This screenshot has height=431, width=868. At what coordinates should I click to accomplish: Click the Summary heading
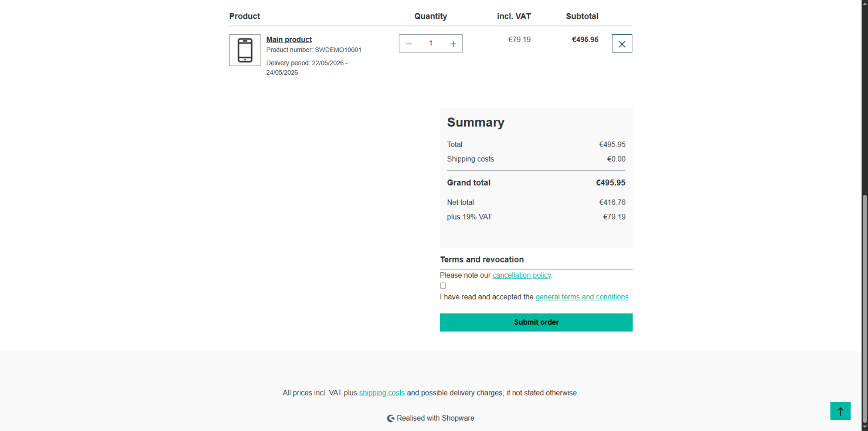(x=476, y=122)
